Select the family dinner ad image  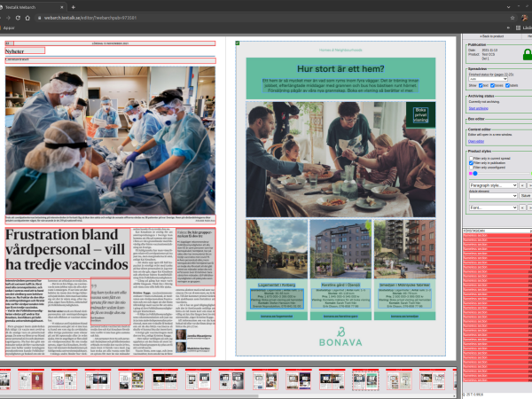(x=340, y=160)
